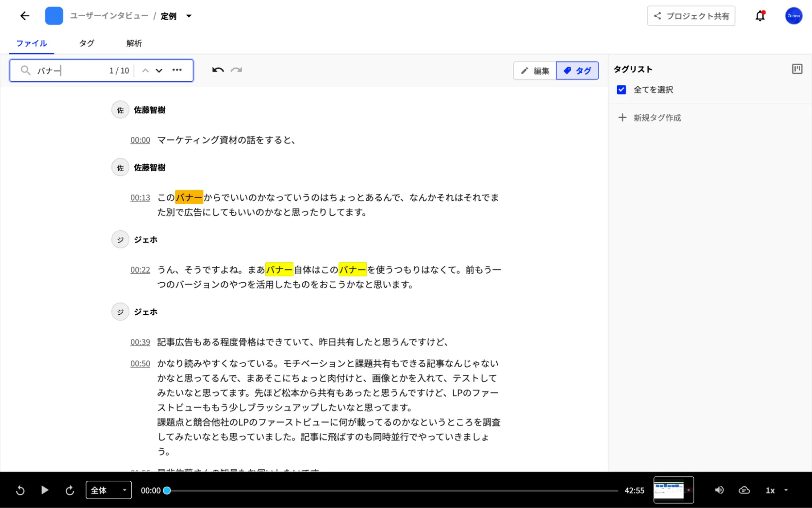Click the cloud sync icon
Viewport: 812px width, 508px height.
point(744,490)
